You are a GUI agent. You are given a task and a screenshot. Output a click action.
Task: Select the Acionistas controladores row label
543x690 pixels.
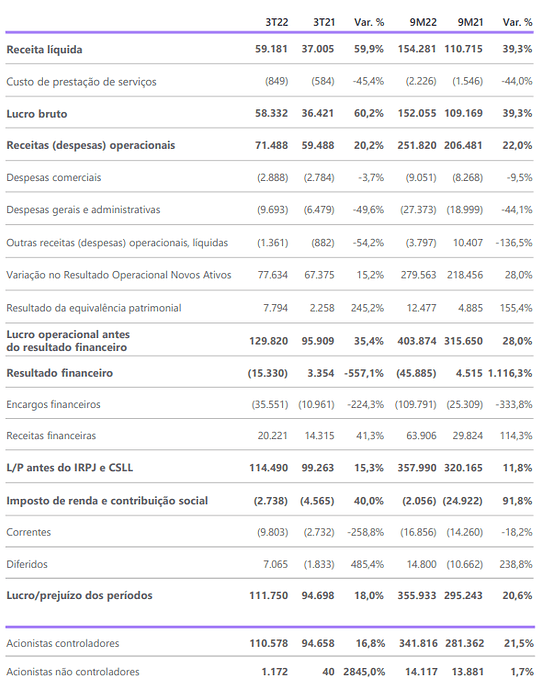coord(62,643)
